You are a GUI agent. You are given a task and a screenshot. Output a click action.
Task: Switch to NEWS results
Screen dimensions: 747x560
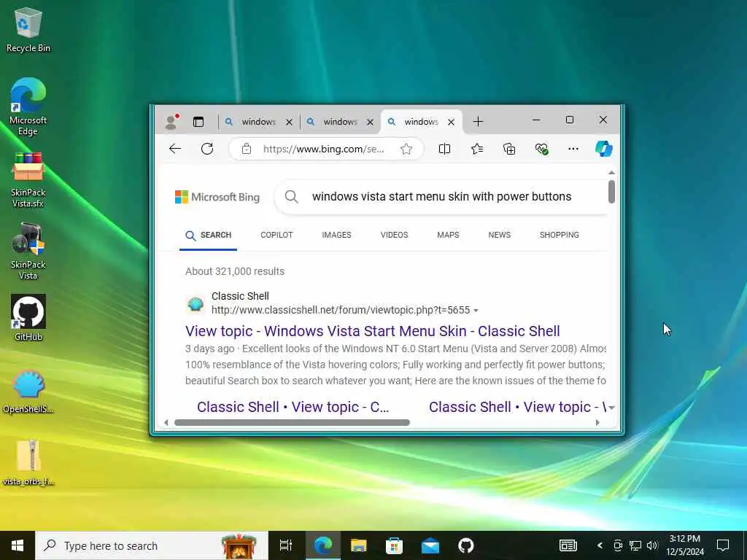499,235
